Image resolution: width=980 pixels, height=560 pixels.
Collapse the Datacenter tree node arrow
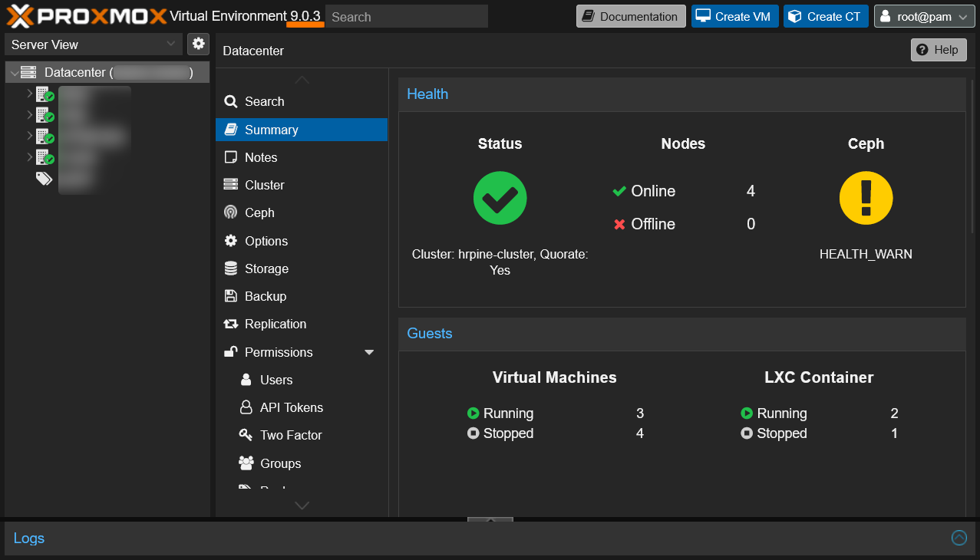[x=15, y=73]
